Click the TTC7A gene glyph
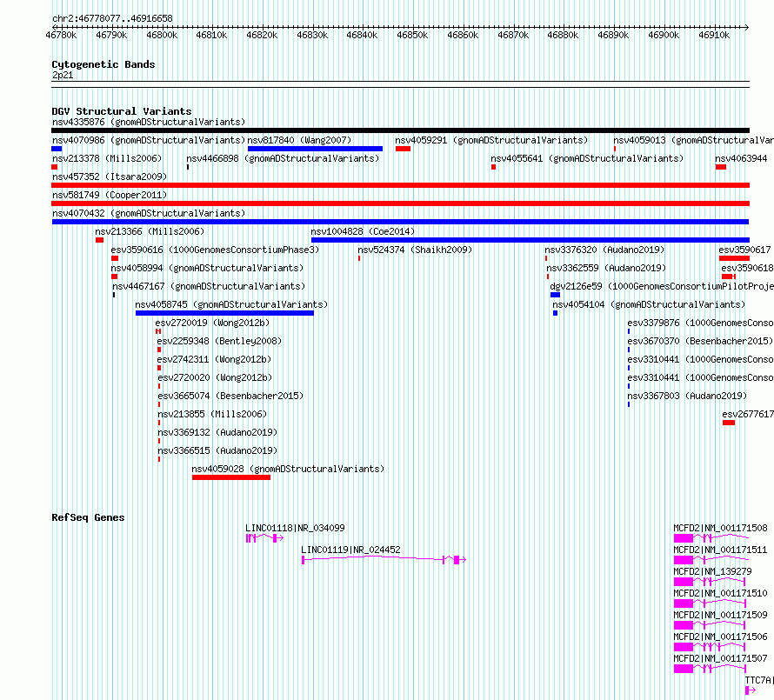Viewport: 774px width, 700px height. click(751, 690)
